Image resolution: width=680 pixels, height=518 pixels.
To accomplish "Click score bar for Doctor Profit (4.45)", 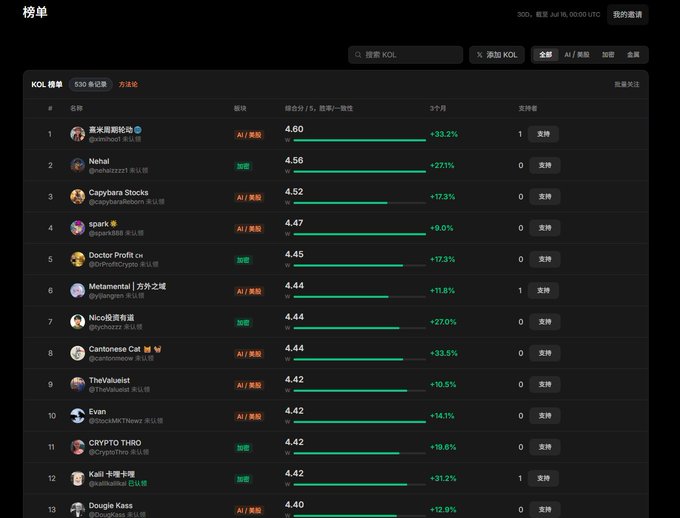I will (x=360, y=265).
